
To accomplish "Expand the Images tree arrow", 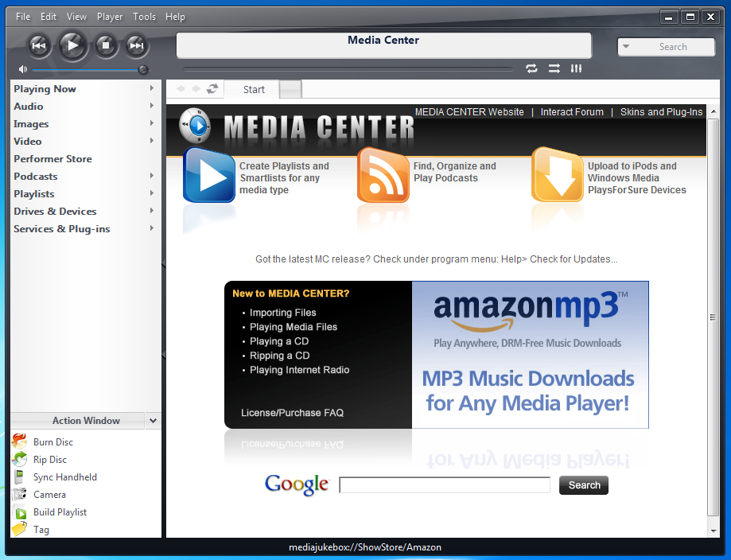I will 151,123.
